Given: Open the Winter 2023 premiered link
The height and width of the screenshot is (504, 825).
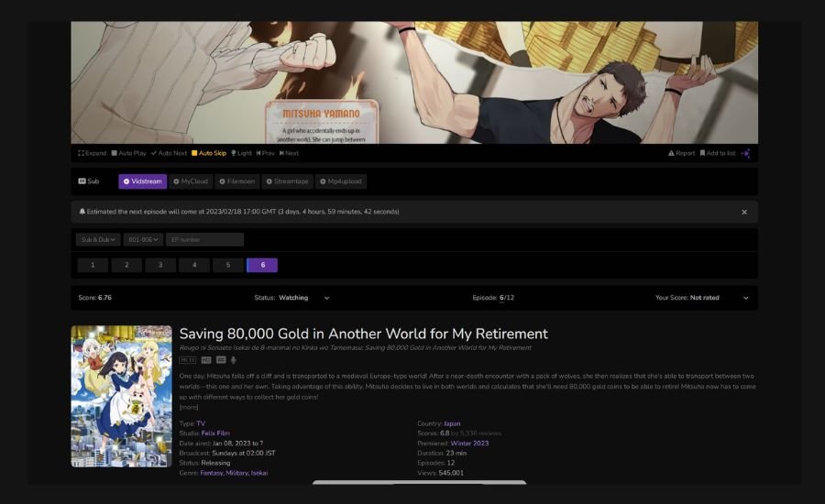Looking at the screenshot, I should pos(469,444).
